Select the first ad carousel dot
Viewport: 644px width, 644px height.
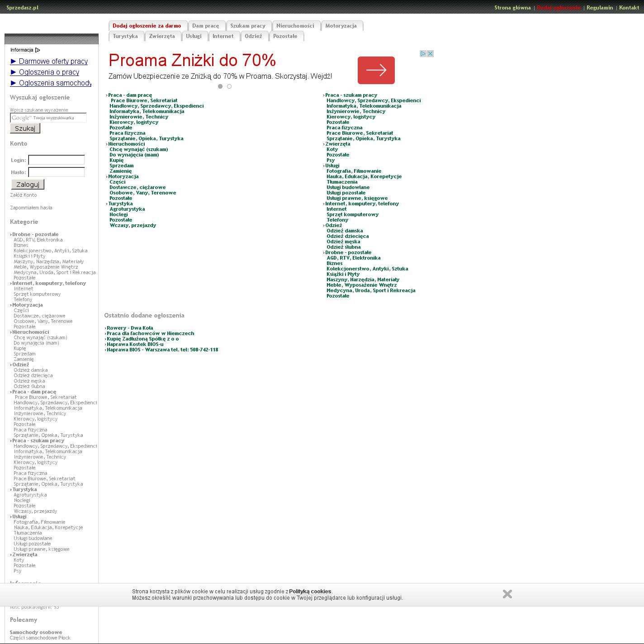point(220,86)
